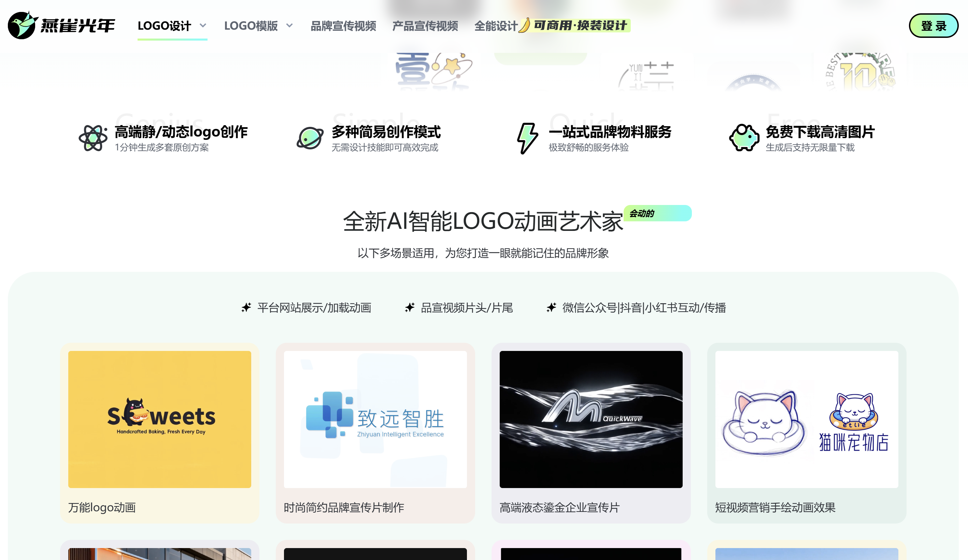Click the 高端静/动态logo创作 heading
The image size is (968, 560).
tap(181, 132)
